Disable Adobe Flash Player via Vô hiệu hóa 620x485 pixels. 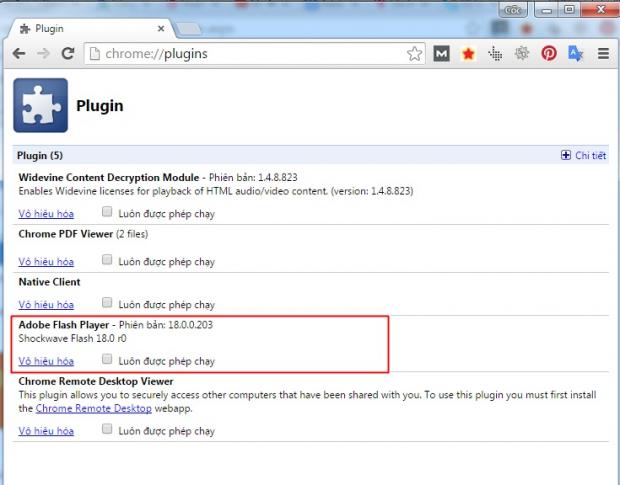[x=46, y=361]
